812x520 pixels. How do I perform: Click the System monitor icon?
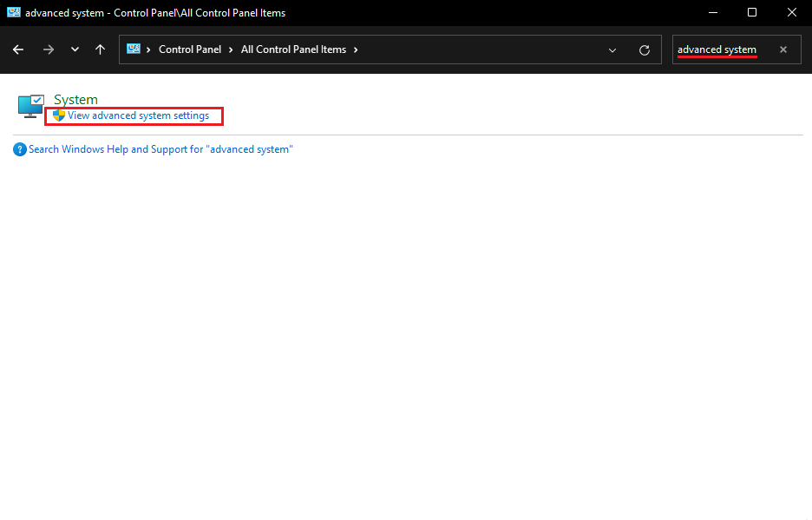tap(30, 106)
